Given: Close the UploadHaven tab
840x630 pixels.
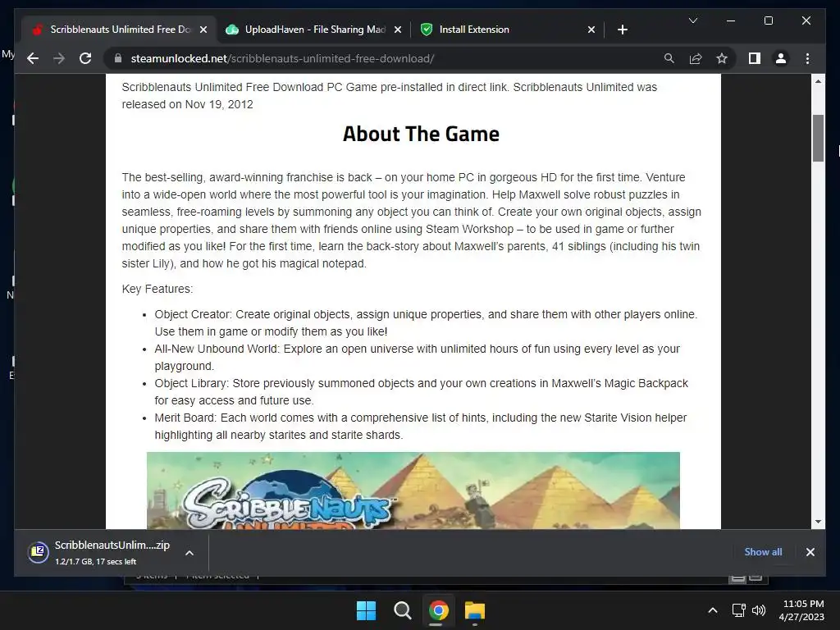Looking at the screenshot, I should click(398, 30).
